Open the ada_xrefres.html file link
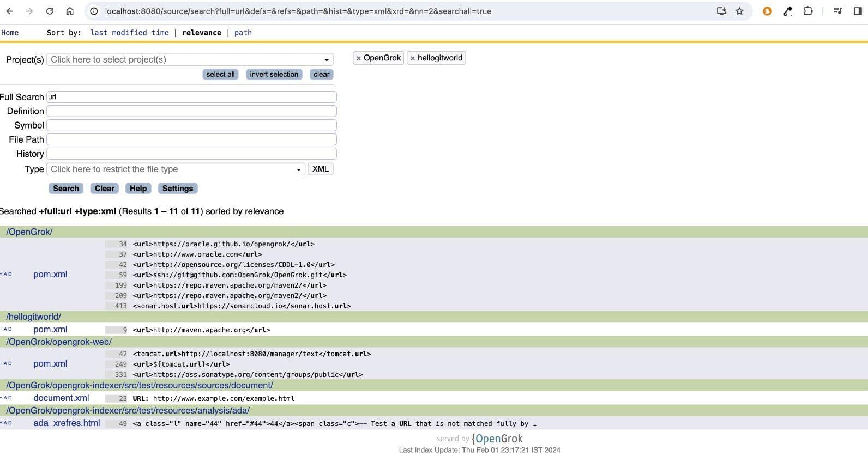Screen dimensions: 868x456 pos(67,423)
